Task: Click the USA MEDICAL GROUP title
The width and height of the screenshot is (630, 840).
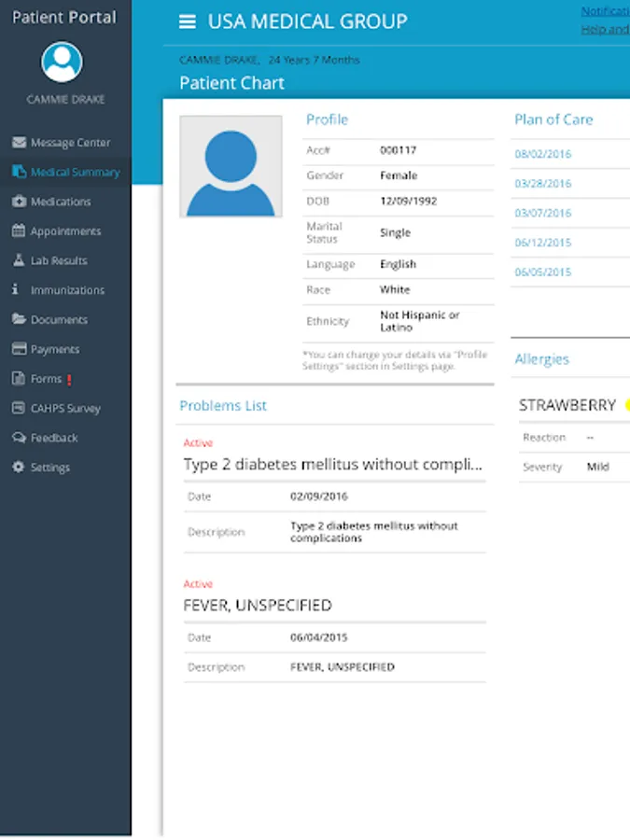Action: (x=307, y=22)
